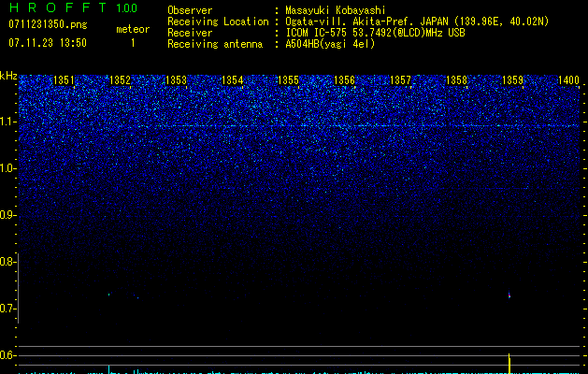The image size is (588, 374).
Task: Click the 1353 time marker
Action: point(176,80)
